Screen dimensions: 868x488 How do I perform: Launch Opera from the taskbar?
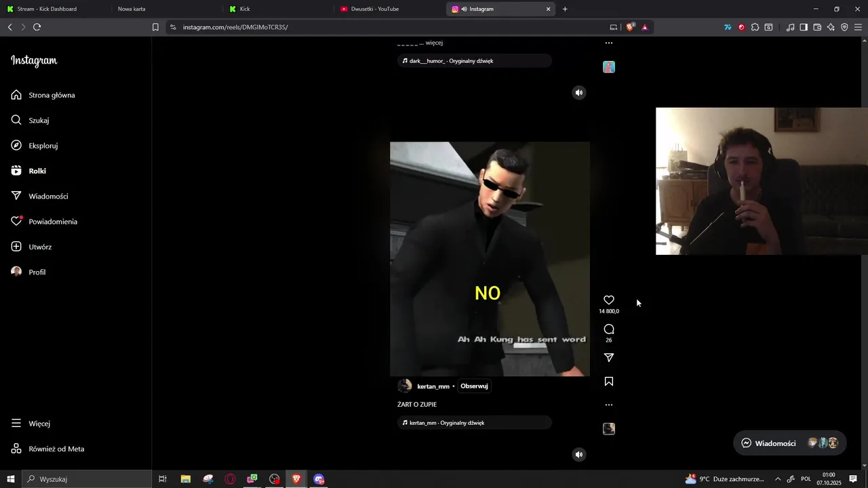point(230,479)
